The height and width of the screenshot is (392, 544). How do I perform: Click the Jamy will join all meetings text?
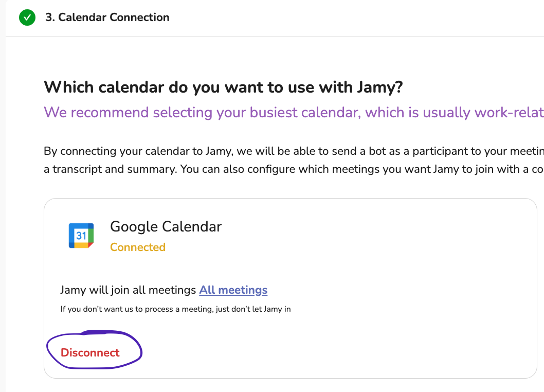click(x=129, y=290)
